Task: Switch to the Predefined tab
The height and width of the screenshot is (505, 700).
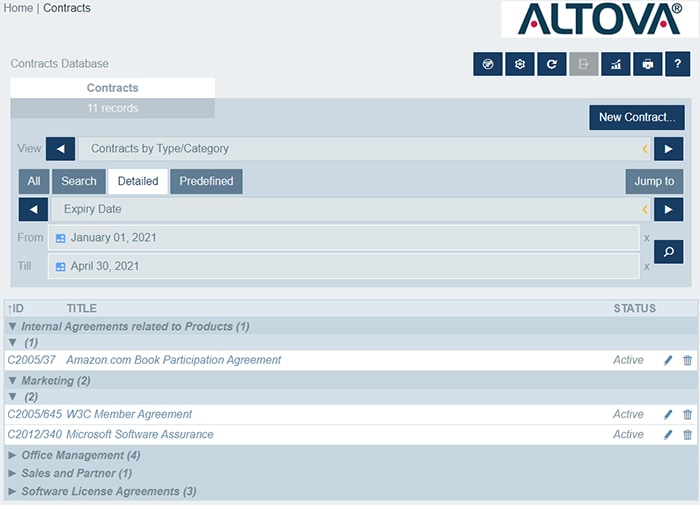Action: pyautogui.click(x=206, y=181)
